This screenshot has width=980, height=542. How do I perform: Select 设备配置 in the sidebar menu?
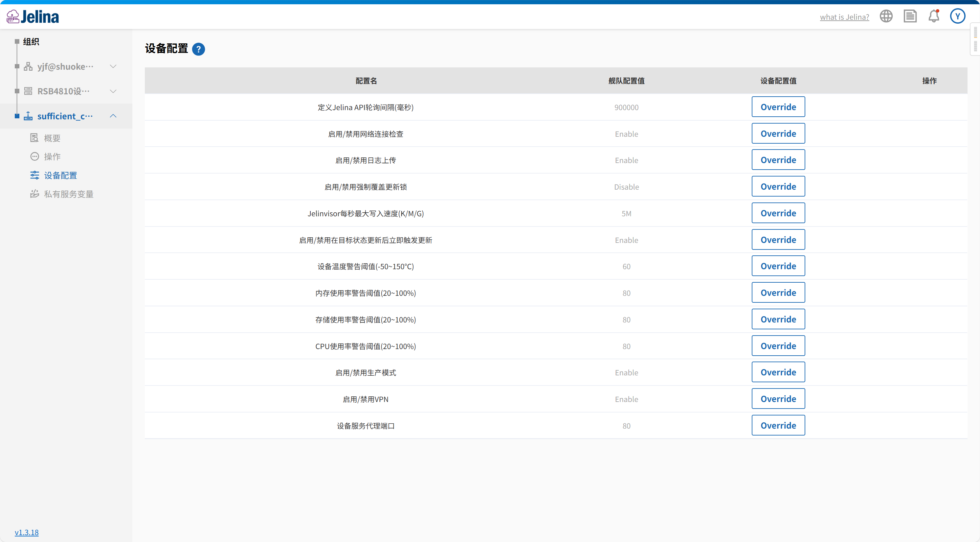60,176
